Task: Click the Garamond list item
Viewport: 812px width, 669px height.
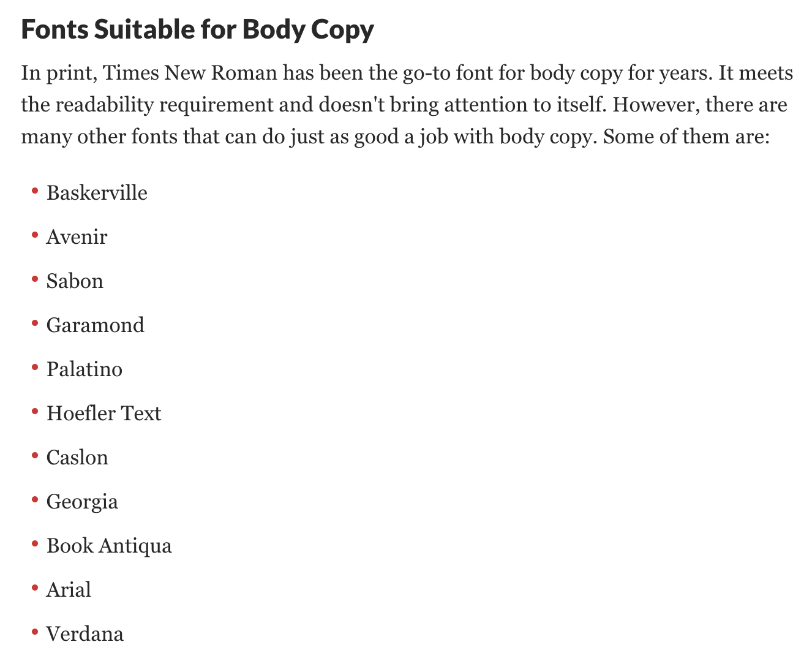Action: pyautogui.click(x=96, y=325)
